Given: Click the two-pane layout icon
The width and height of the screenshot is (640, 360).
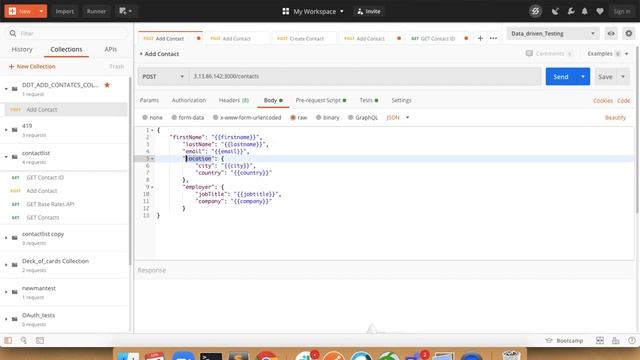Looking at the screenshot, I should 600,340.
